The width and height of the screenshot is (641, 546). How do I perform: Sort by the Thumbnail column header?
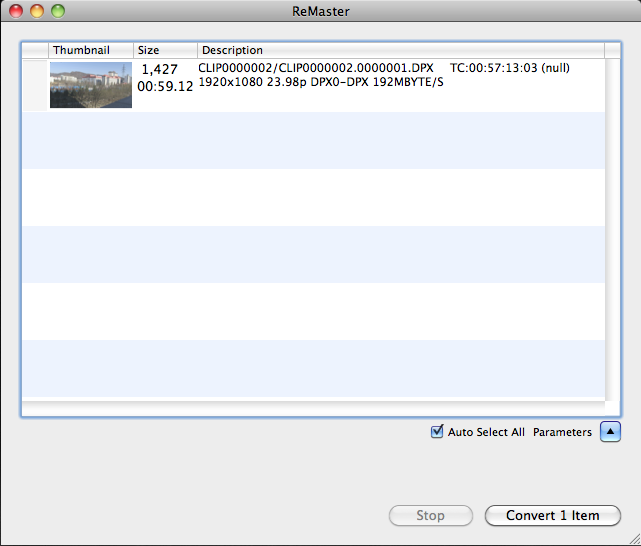click(81, 50)
